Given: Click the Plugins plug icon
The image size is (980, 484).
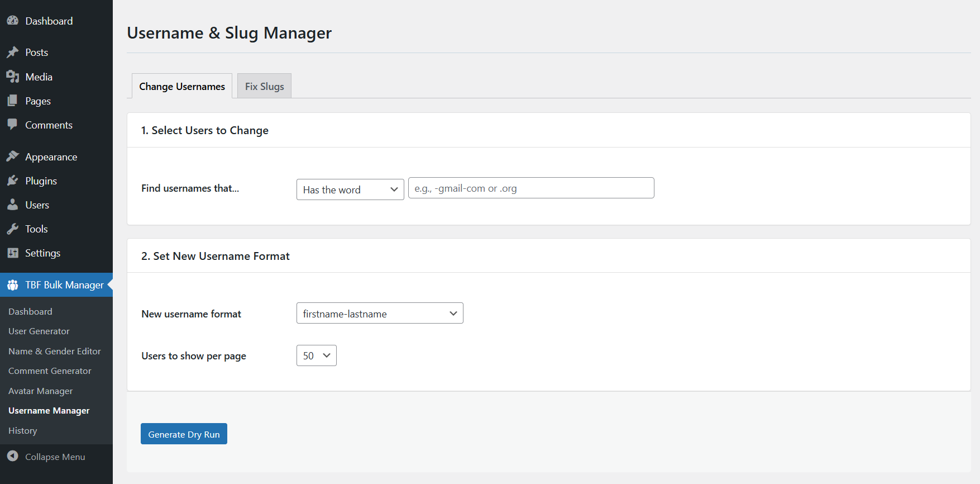Looking at the screenshot, I should pyautogui.click(x=12, y=181).
